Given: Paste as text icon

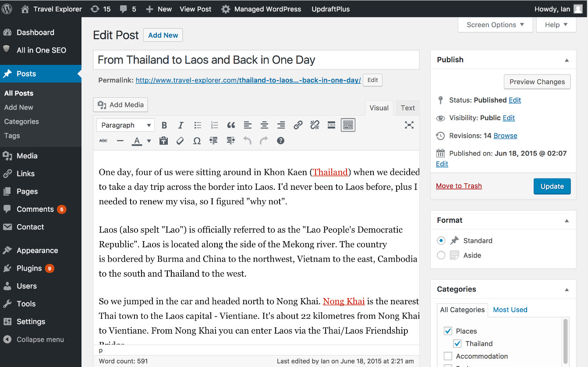Looking at the screenshot, I should tap(163, 141).
